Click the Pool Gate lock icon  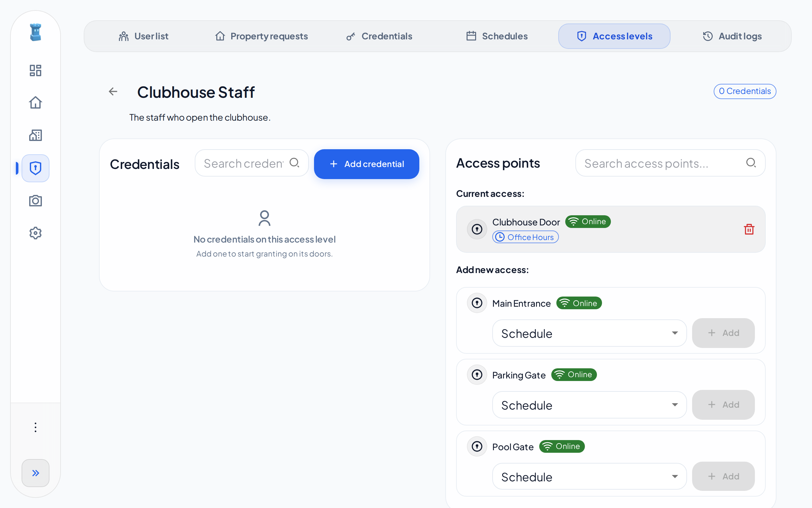click(x=477, y=446)
